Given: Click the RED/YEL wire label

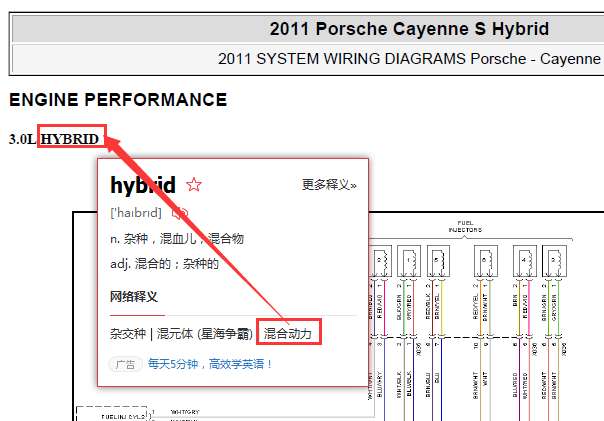Looking at the screenshot, I should click(x=475, y=307).
